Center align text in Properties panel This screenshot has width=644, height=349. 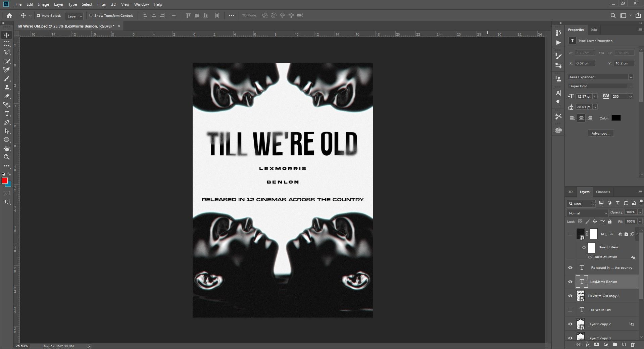581,118
